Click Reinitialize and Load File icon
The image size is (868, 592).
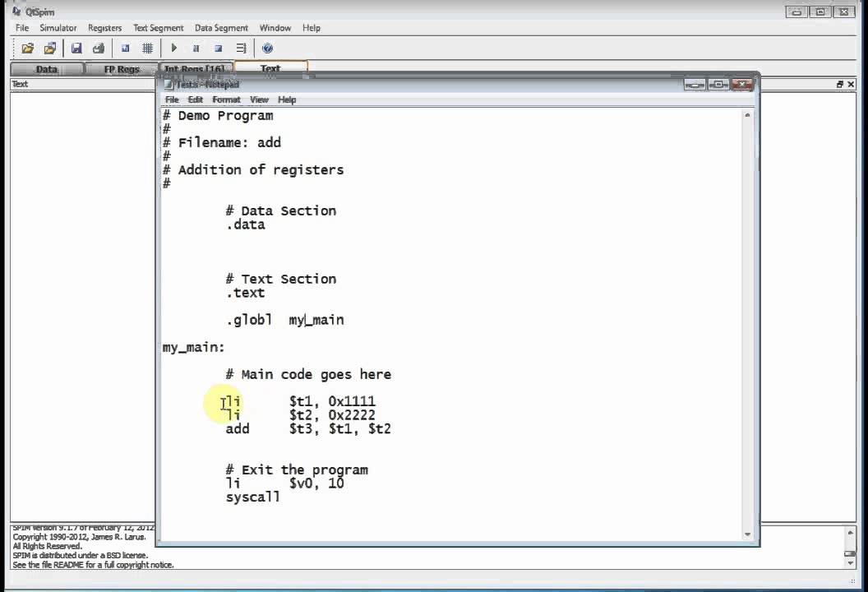pyautogui.click(x=50, y=49)
